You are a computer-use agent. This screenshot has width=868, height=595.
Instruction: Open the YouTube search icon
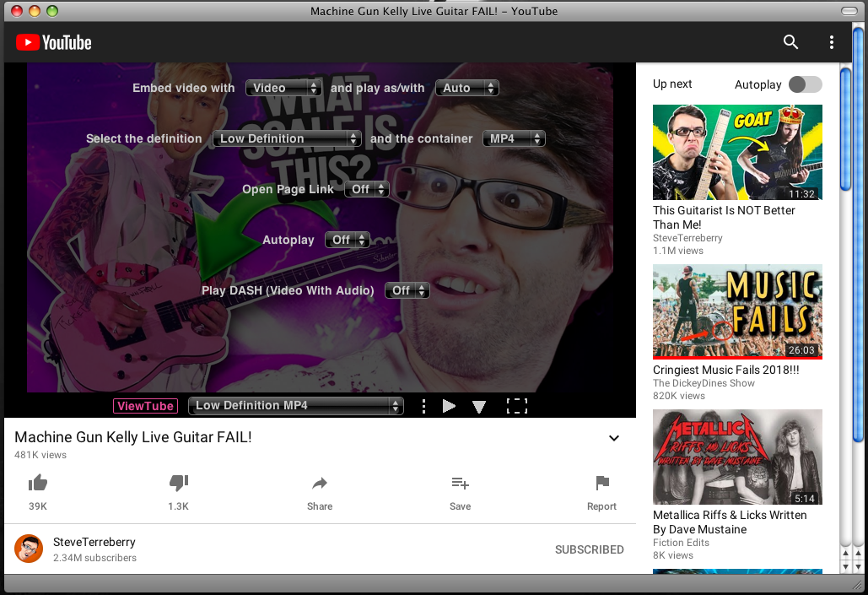(x=790, y=42)
